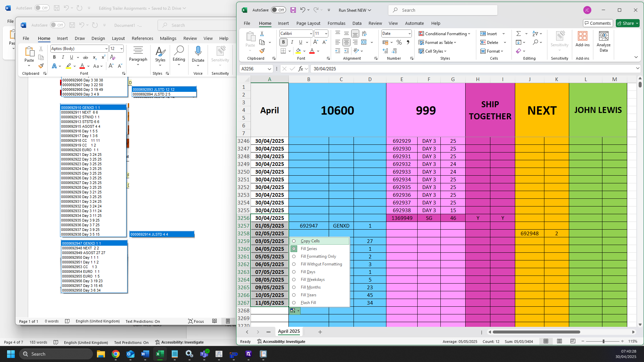
Task: Select Fill Days option
Action: coord(319,272)
